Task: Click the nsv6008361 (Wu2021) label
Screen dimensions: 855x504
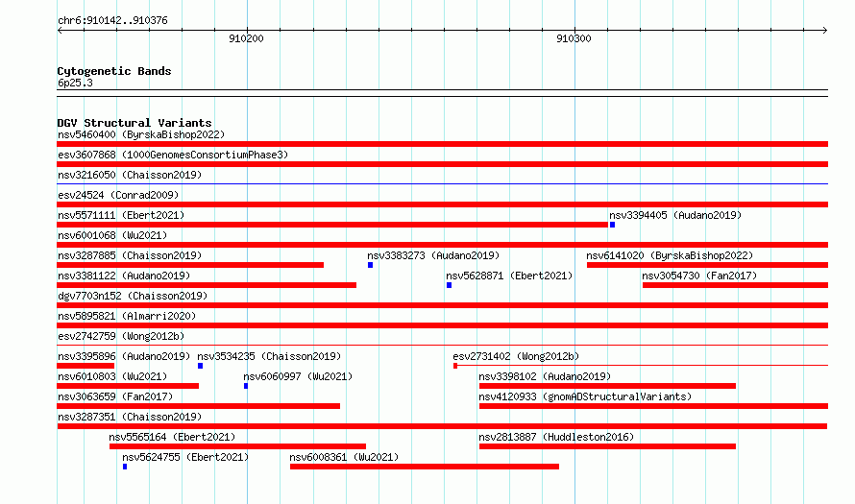Action: click(x=344, y=457)
